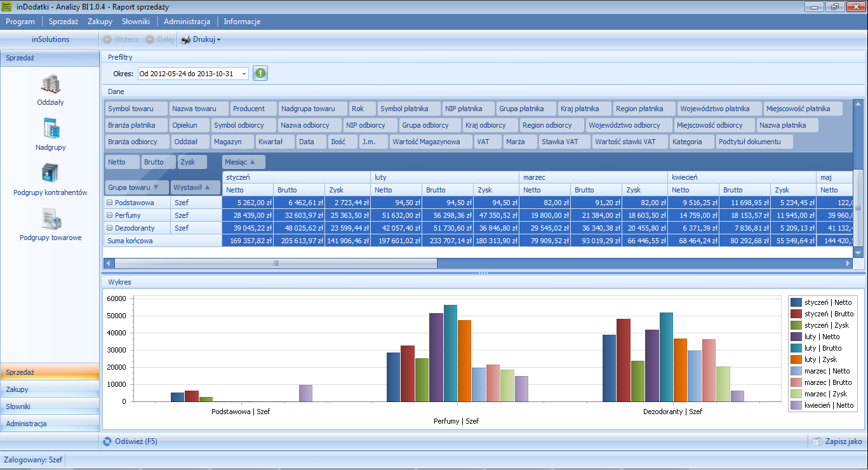Screen dimensions: 868x470
Task: Click the Oddział field button
Action: point(189,142)
